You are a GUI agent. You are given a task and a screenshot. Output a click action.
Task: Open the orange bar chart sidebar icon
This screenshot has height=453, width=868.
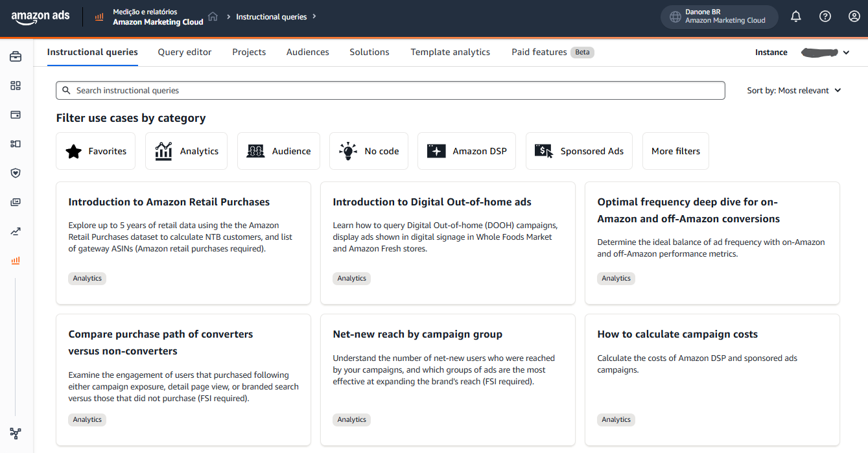[16, 261]
